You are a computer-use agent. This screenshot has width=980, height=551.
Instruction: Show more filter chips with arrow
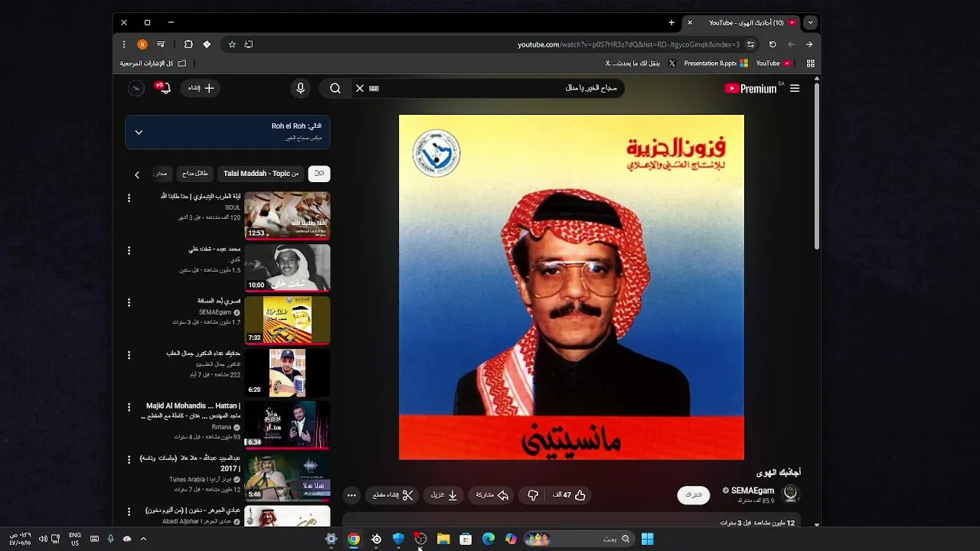(137, 174)
